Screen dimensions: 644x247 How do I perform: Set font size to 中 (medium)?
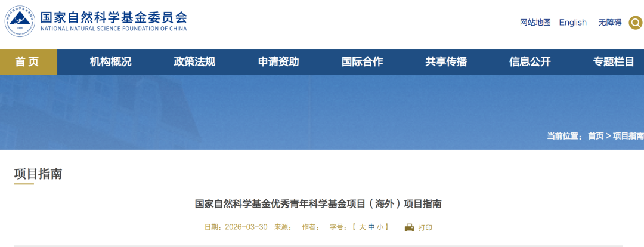pyautogui.click(x=371, y=227)
